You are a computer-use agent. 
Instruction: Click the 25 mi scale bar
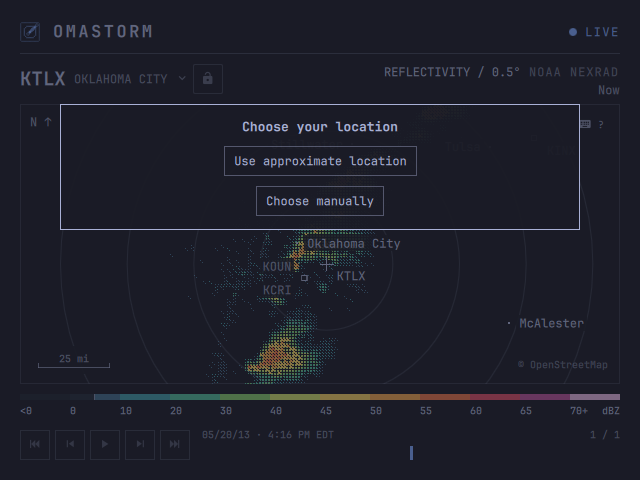coord(74,361)
